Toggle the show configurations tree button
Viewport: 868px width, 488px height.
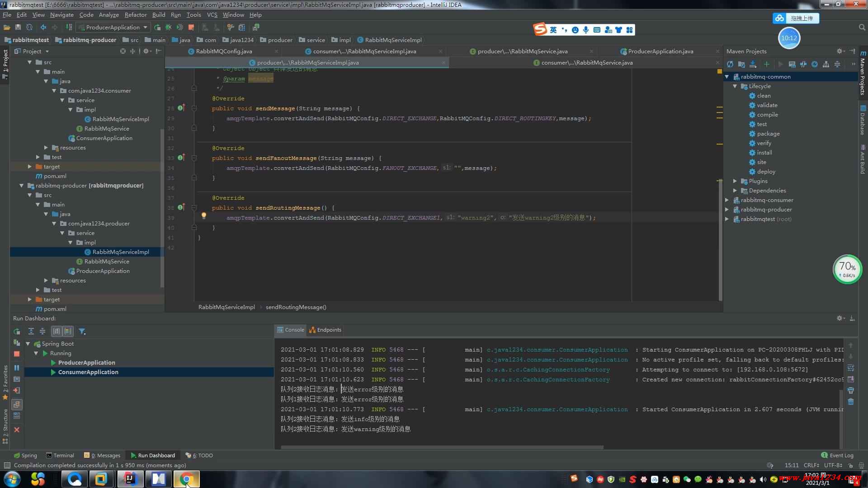[x=17, y=404]
